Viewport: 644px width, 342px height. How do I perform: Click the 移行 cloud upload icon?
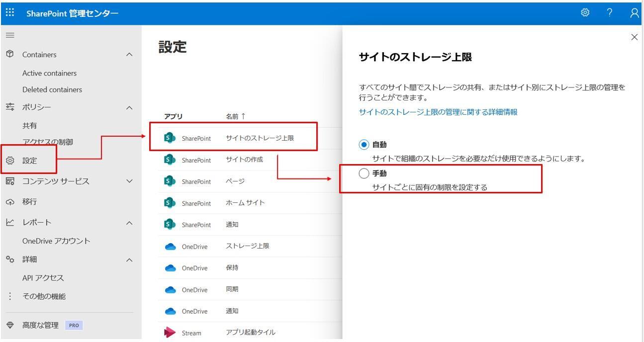click(x=10, y=202)
